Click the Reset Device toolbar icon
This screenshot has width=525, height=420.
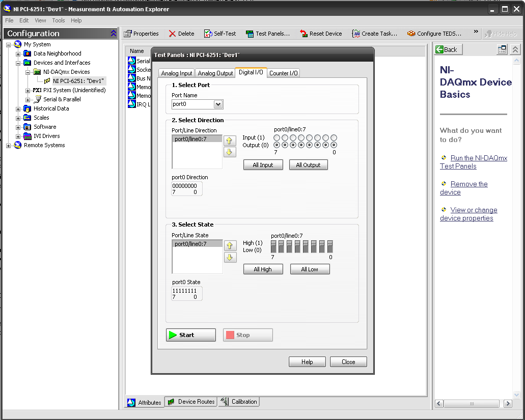pyautogui.click(x=303, y=34)
